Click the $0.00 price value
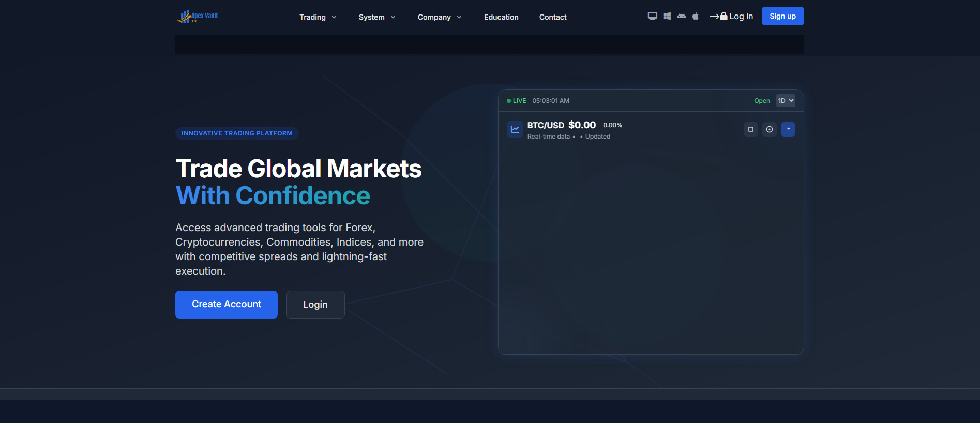The width and height of the screenshot is (980, 423). coord(582,125)
